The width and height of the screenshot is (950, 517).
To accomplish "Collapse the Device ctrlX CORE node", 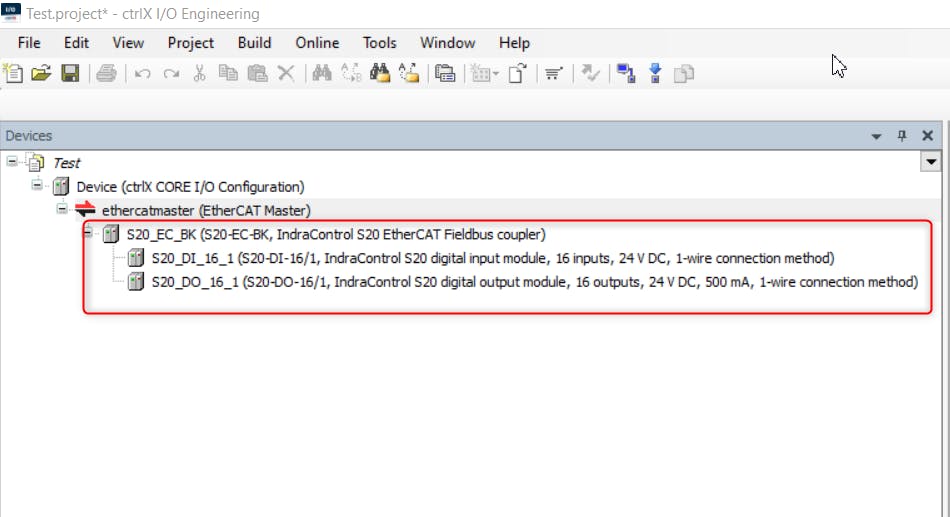I will coord(37,185).
